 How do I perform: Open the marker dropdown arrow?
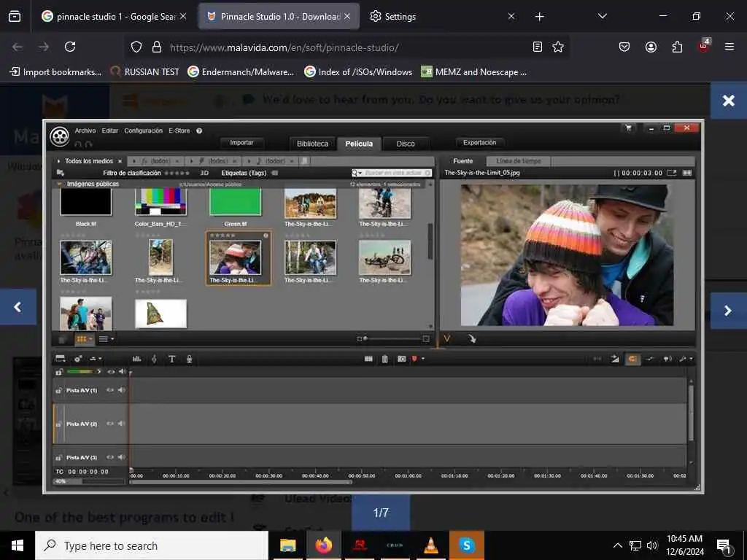point(423,359)
